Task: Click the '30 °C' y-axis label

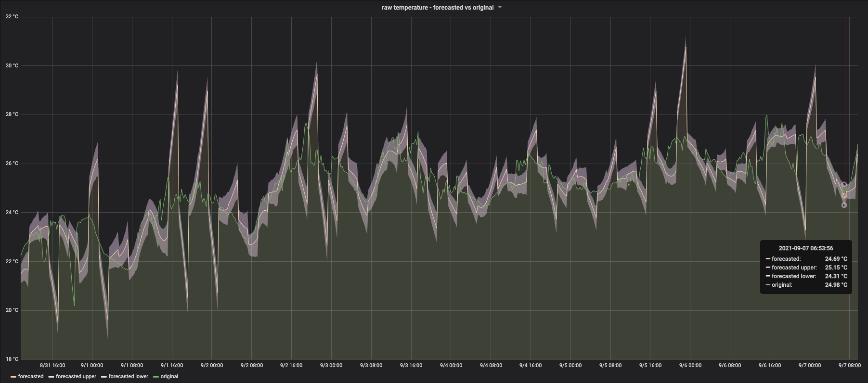Action: click(x=12, y=66)
